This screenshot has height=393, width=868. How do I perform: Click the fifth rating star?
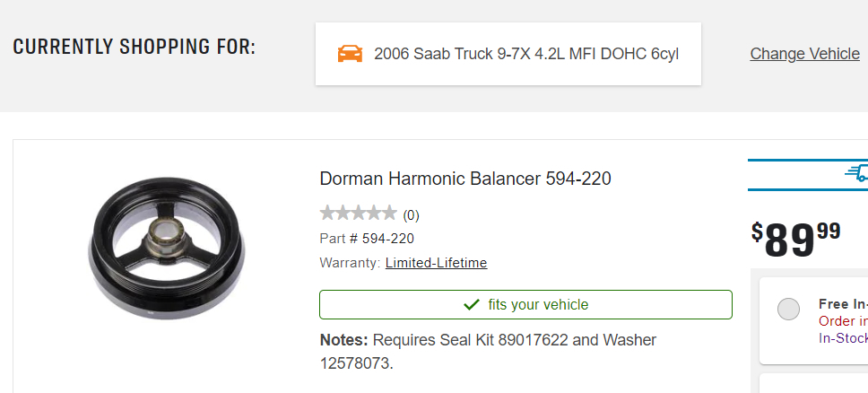pos(388,214)
